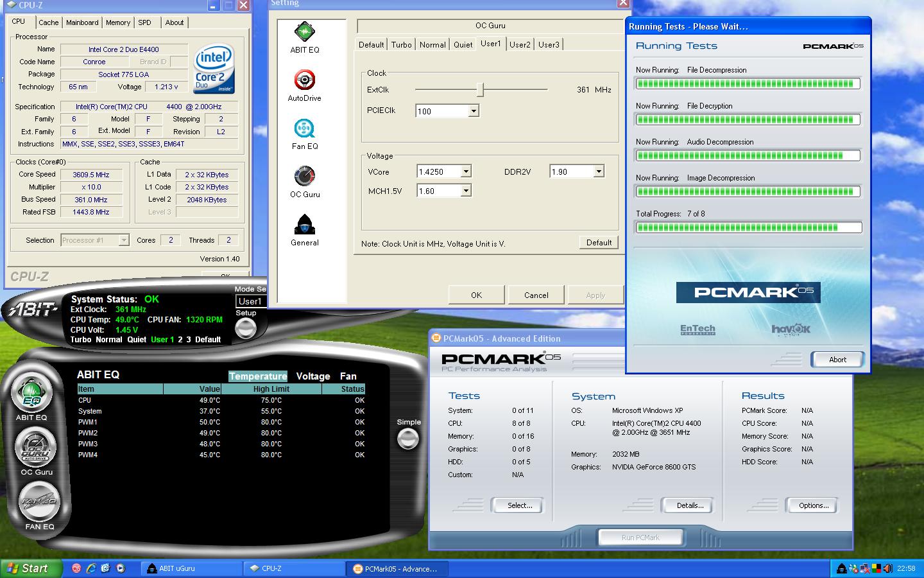Image resolution: width=924 pixels, height=578 pixels.
Task: Click the Audio Decompression progress bar
Action: point(748,155)
